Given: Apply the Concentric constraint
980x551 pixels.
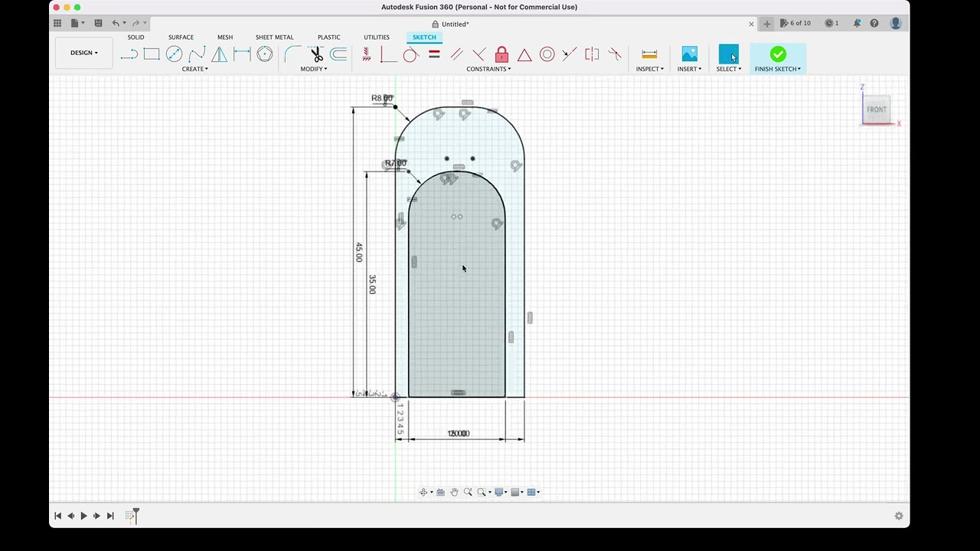Looking at the screenshot, I should coord(547,54).
